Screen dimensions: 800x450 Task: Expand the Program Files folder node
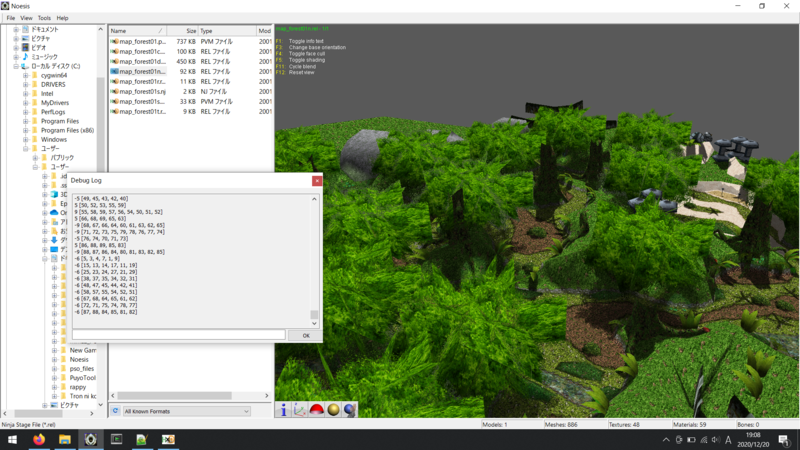pos(26,121)
